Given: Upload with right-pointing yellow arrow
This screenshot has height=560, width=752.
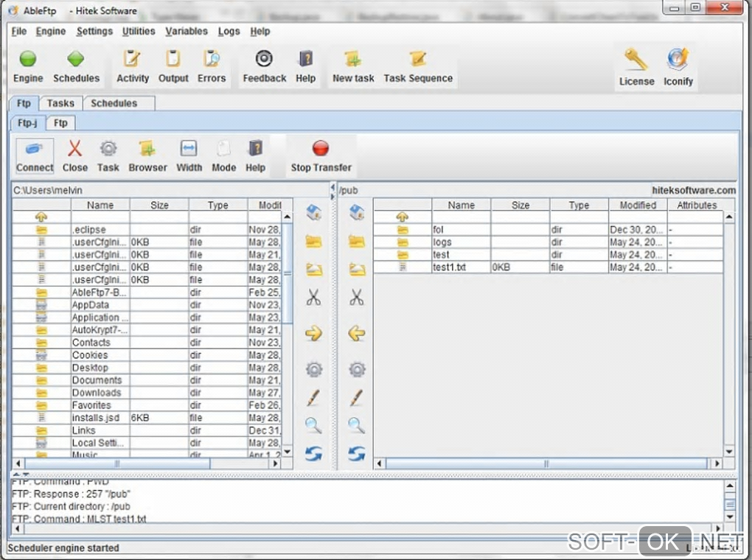Looking at the screenshot, I should click(x=313, y=333).
